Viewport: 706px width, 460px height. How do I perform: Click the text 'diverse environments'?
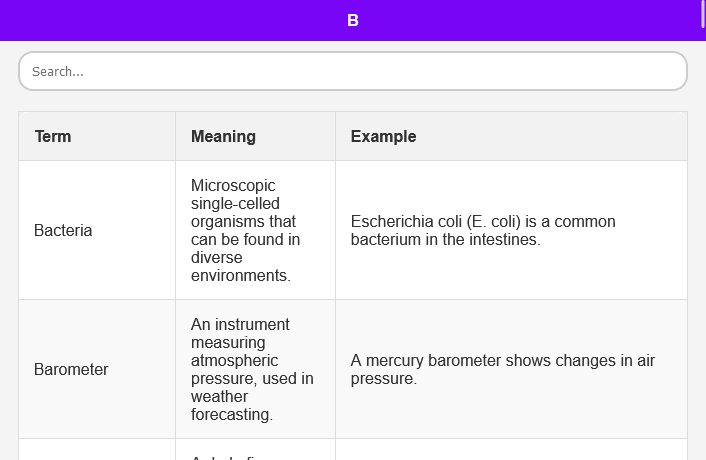[x=240, y=266]
